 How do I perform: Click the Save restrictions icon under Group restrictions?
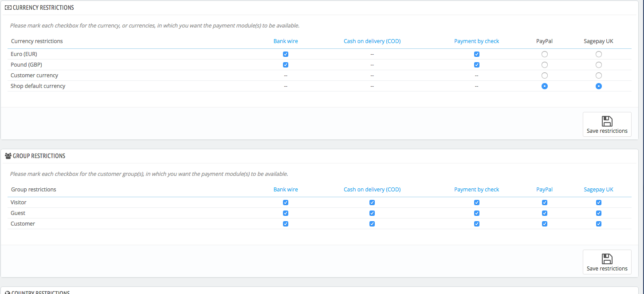tap(607, 259)
